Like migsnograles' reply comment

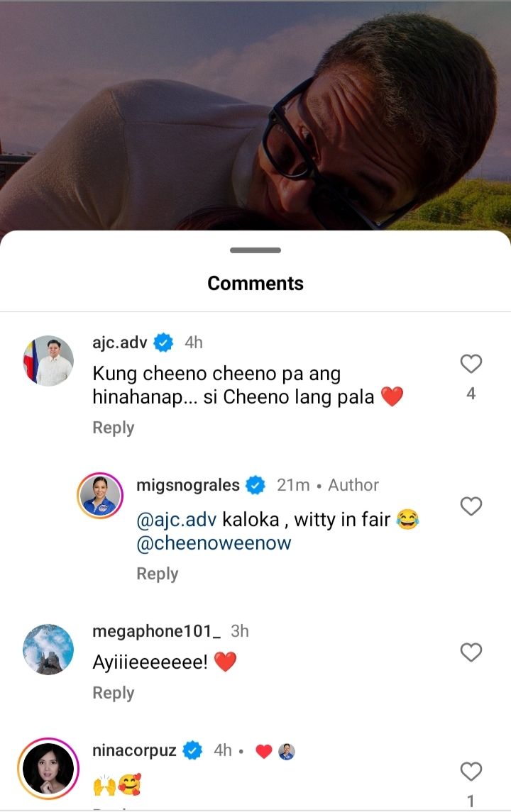[471, 506]
